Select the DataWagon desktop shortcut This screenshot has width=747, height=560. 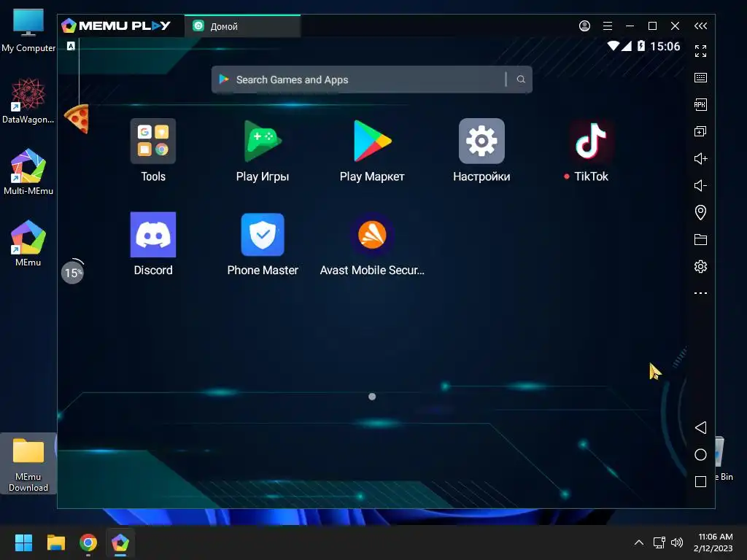(x=28, y=101)
